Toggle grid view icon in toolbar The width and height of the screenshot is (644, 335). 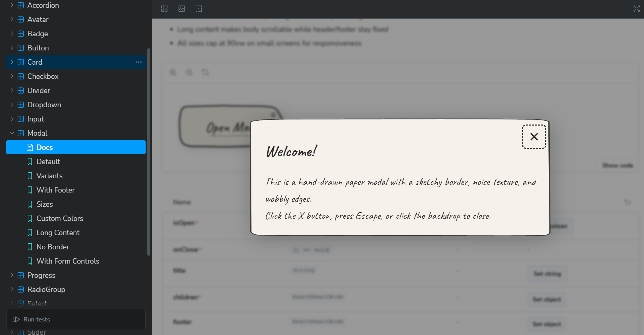(165, 9)
